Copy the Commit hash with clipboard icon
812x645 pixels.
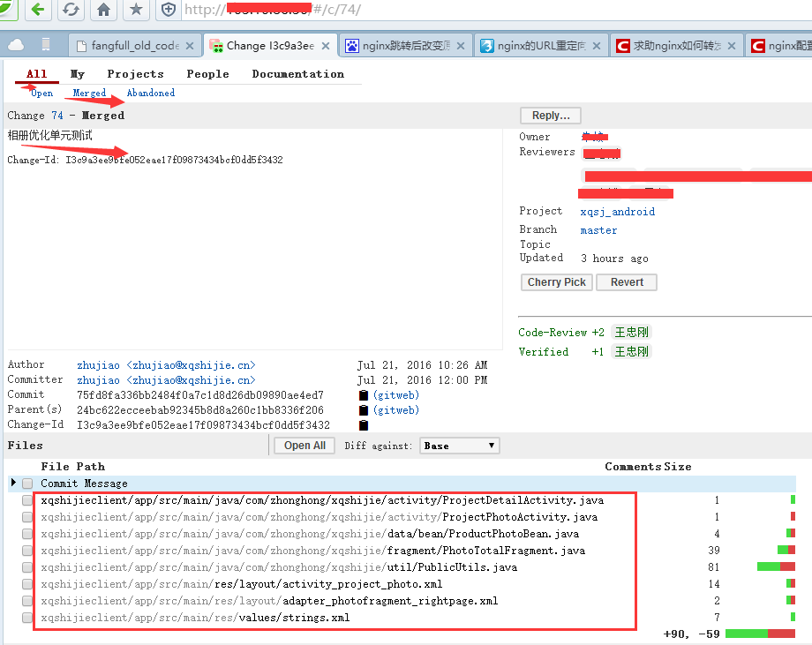(x=364, y=395)
